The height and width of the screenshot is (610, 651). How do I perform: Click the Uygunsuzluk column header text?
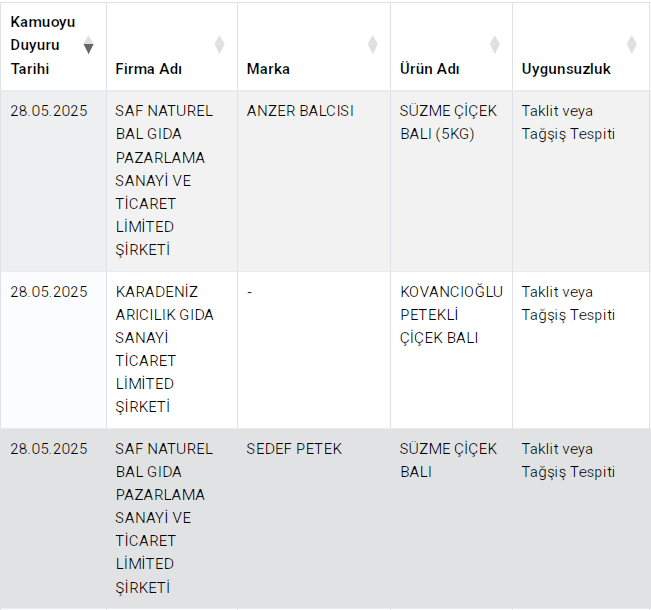pyautogui.click(x=566, y=69)
